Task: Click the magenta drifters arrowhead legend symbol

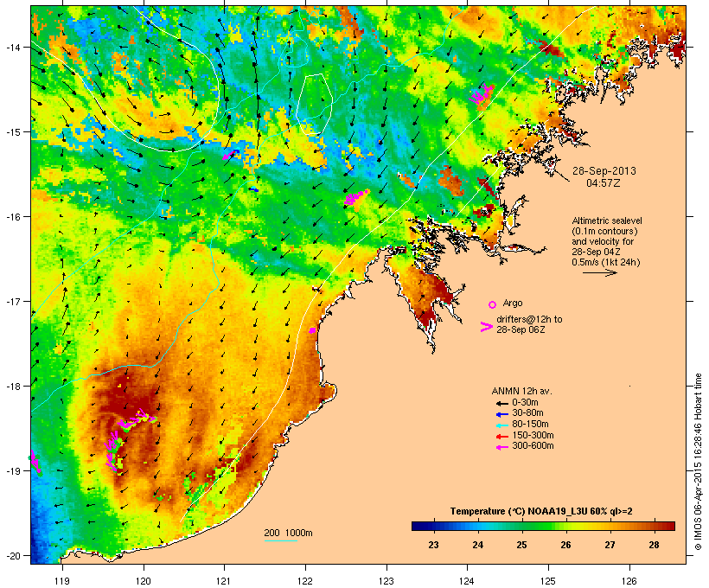Action: pyautogui.click(x=486, y=327)
